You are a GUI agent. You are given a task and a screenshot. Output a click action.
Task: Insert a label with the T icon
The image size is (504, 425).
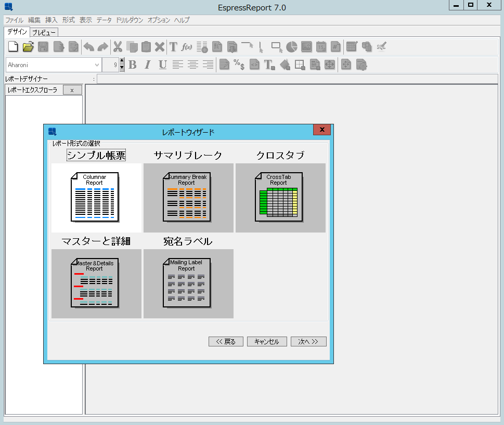click(173, 47)
